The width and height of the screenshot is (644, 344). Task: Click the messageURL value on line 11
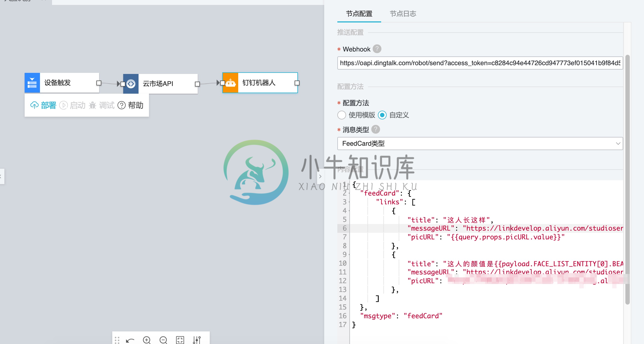coord(543,272)
